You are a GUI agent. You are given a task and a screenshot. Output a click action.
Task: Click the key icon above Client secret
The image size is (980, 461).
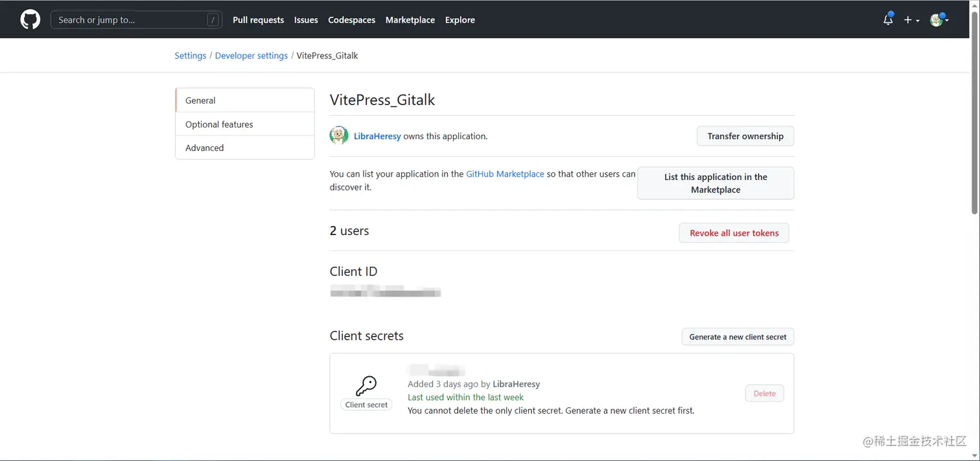click(366, 387)
